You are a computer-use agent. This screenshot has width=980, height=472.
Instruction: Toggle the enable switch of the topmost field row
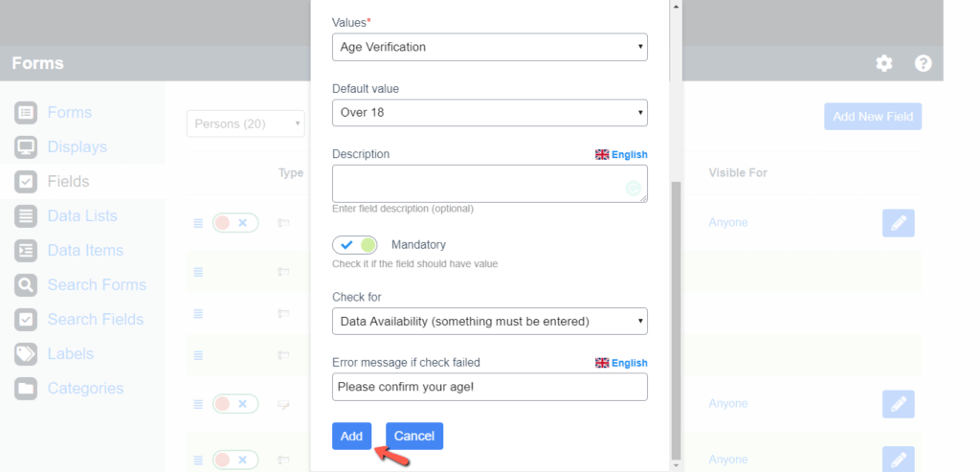pyautogui.click(x=235, y=222)
